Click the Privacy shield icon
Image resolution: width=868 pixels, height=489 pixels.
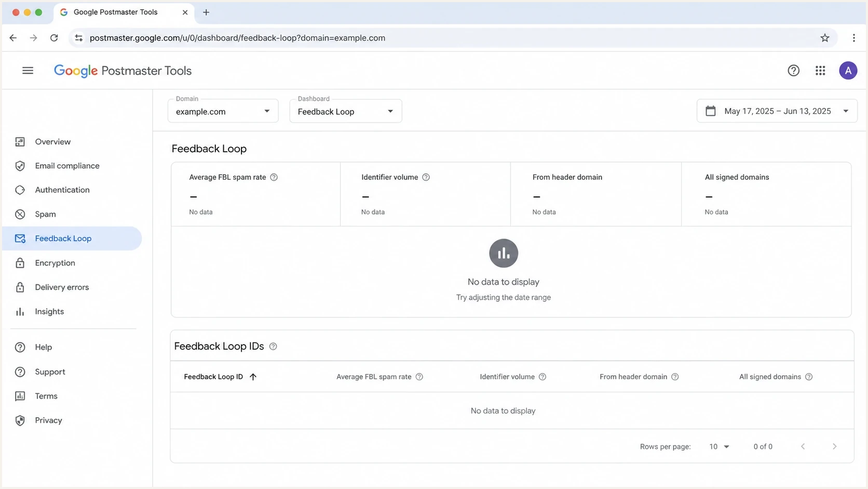[x=20, y=420]
